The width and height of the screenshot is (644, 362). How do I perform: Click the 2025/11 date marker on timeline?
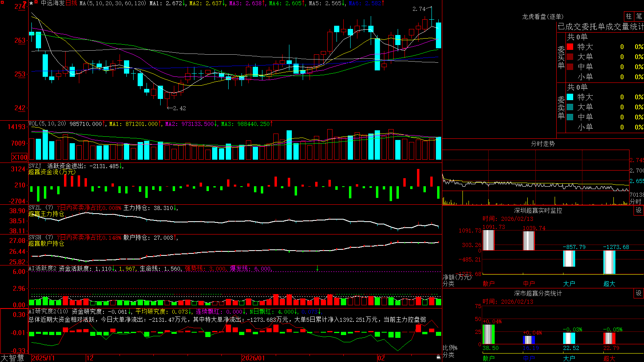(43, 358)
